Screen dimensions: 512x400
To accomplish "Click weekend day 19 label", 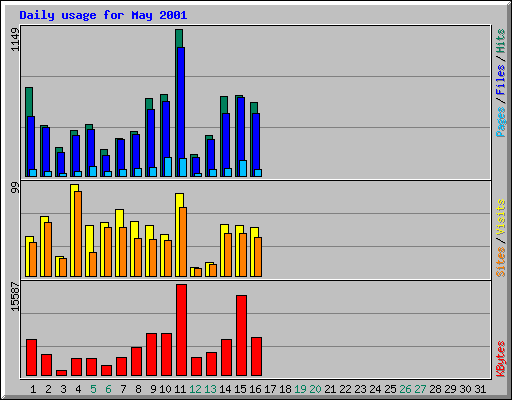I will pyautogui.click(x=300, y=389).
